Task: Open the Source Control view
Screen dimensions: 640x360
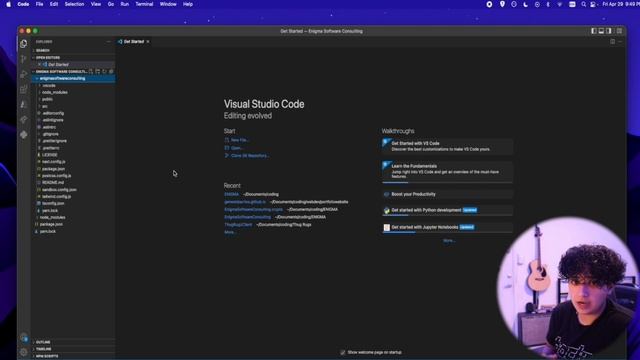Action: click(24, 59)
